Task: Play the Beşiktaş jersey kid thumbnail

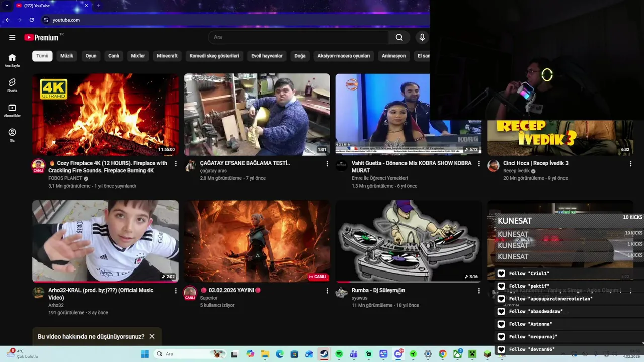Action: pos(105,241)
